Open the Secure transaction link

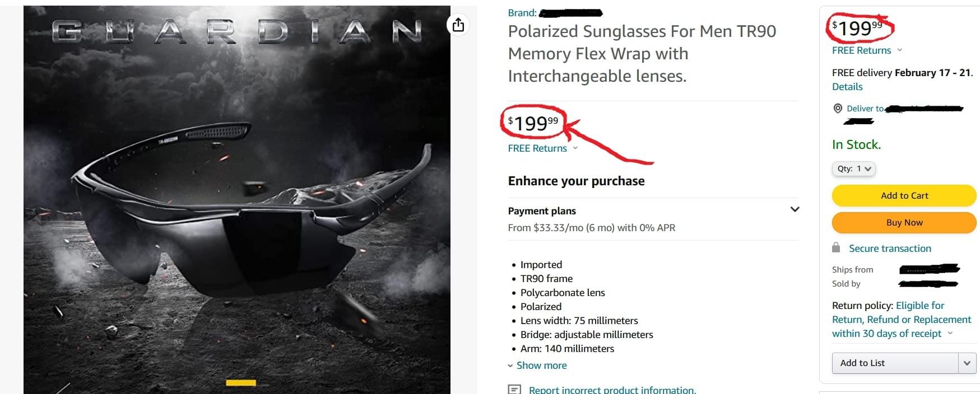click(x=890, y=248)
